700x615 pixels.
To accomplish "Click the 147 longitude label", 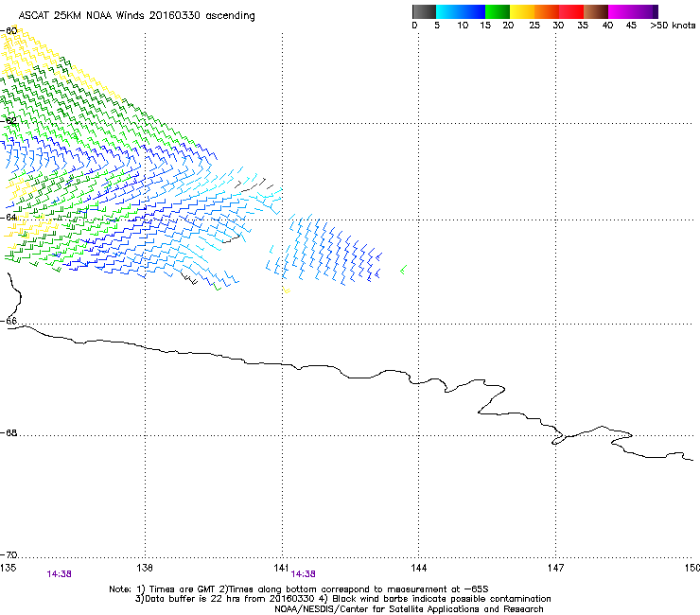I will (x=555, y=568).
